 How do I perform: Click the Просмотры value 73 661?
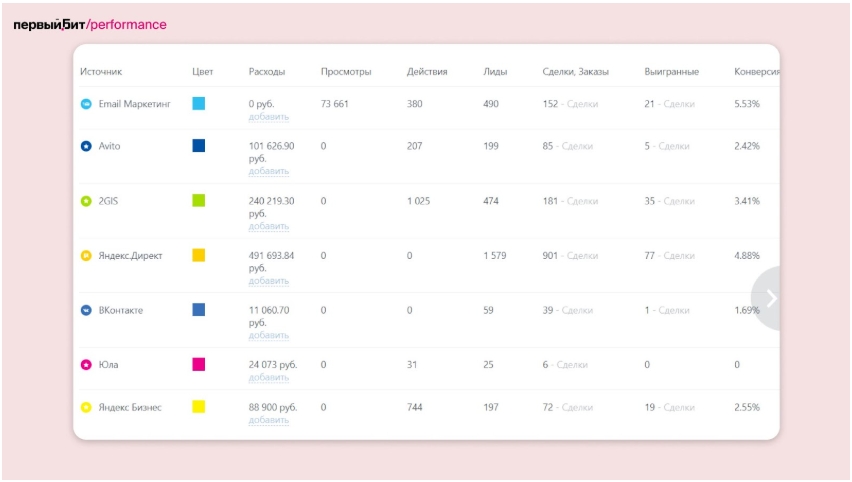(334, 104)
